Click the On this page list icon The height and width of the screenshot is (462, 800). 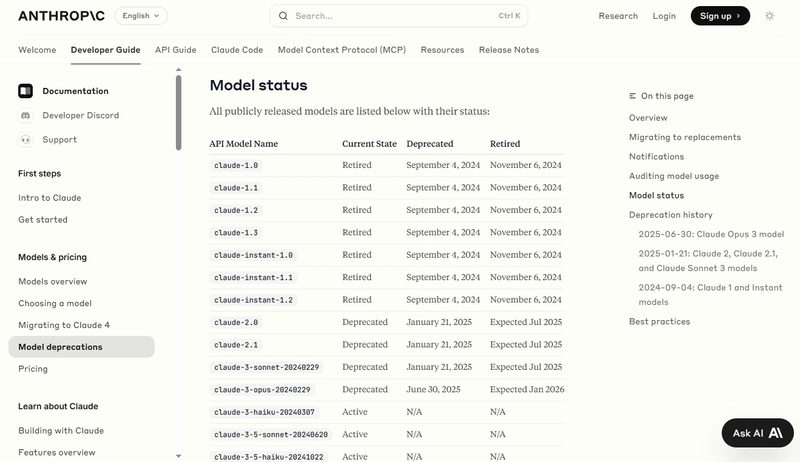pos(633,96)
